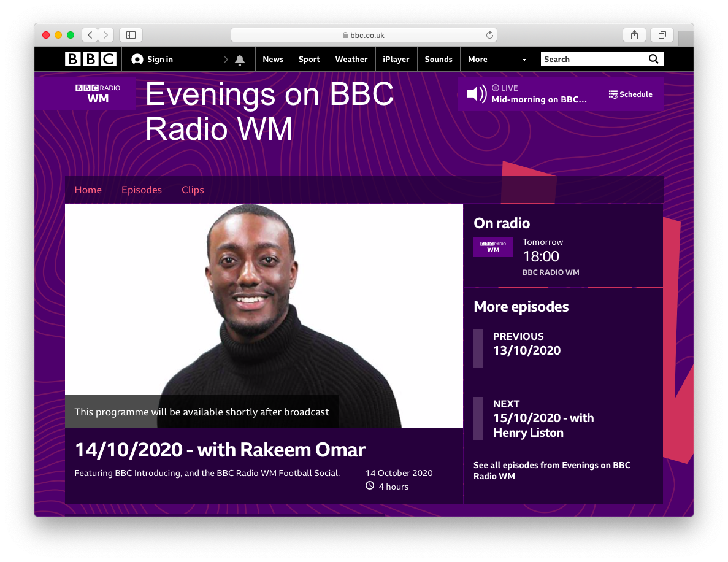
Task: Switch to the Home tab
Action: click(88, 190)
